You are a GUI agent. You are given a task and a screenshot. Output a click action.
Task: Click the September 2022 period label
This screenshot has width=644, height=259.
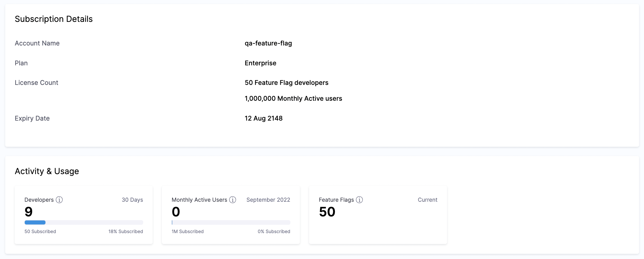pos(268,200)
